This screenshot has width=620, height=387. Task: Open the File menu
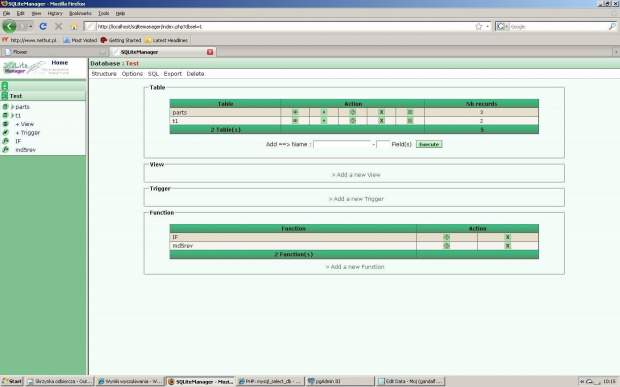click(x=6, y=13)
